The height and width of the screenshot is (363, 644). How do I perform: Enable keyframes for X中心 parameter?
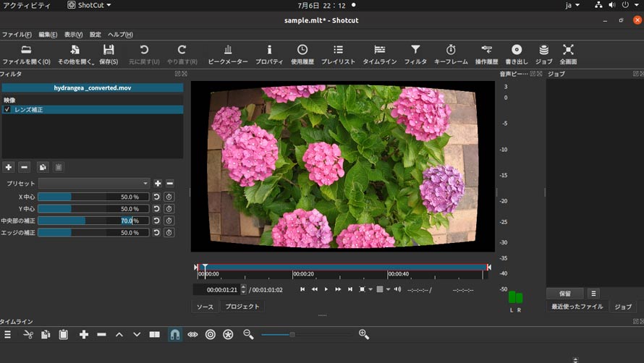[169, 197]
